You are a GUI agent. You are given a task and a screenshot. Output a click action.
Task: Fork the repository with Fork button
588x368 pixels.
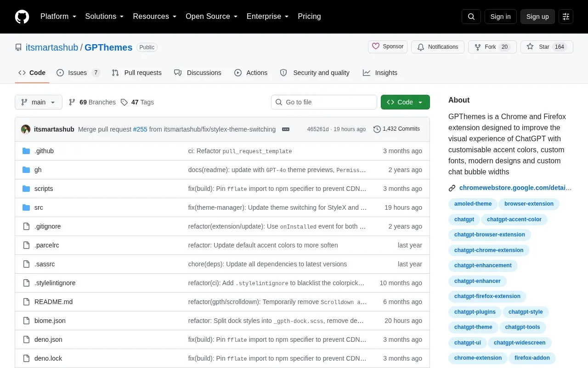[x=492, y=47]
